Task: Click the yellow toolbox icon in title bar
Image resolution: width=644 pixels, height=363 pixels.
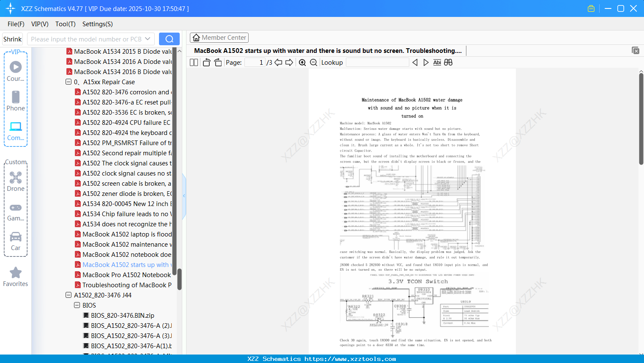Action: 591,8
